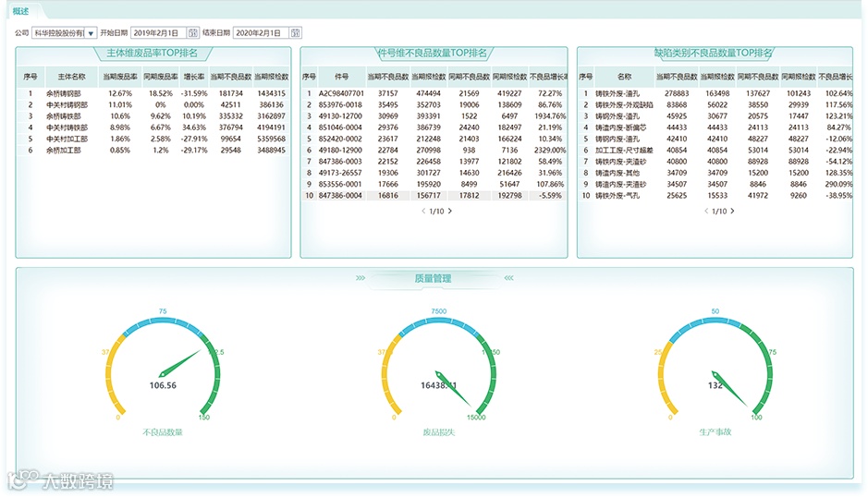This screenshot has width=868, height=497.
Task: Click the >>> arrows left of 质量管理
Action: [361, 278]
